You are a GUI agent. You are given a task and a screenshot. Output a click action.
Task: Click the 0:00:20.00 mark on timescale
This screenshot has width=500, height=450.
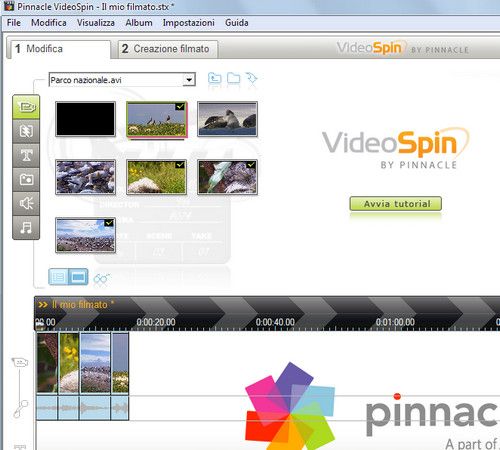click(156, 322)
